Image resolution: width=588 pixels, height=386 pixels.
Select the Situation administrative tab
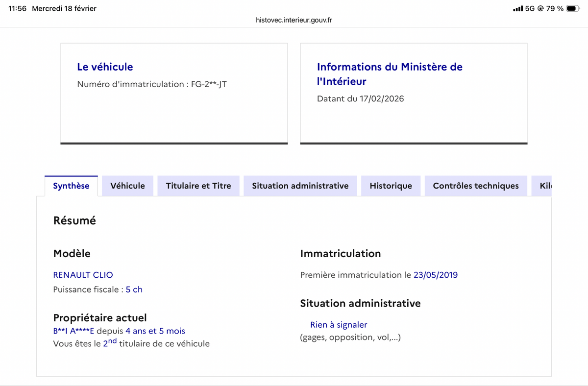pyautogui.click(x=300, y=186)
